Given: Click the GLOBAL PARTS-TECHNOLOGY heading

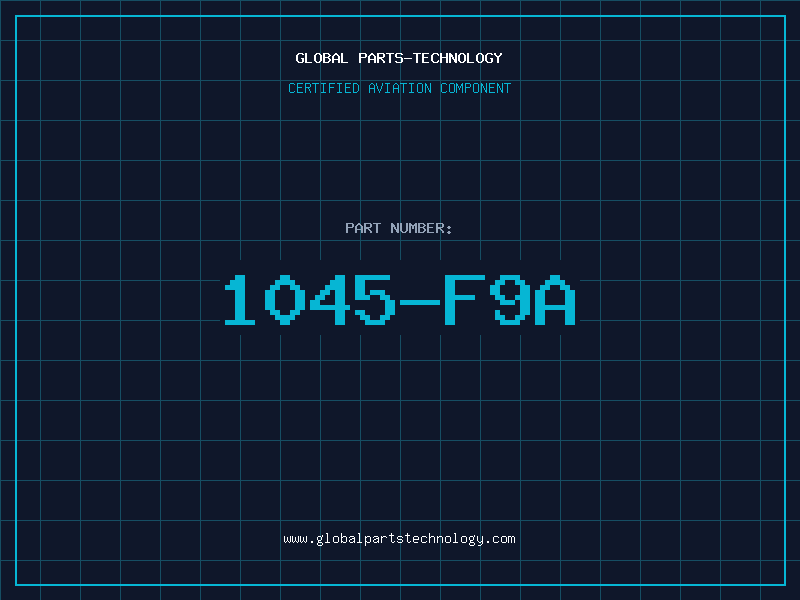Looking at the screenshot, I should coord(399,58).
